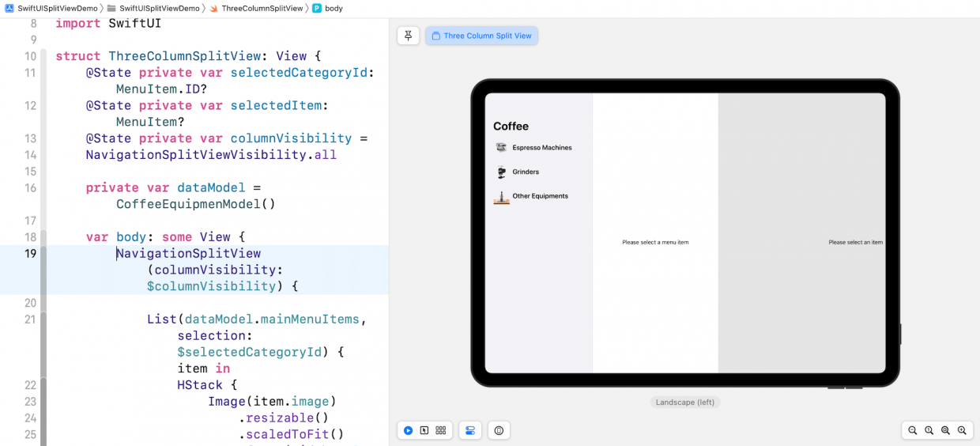Select Other Equipments in the preview list

pos(540,196)
